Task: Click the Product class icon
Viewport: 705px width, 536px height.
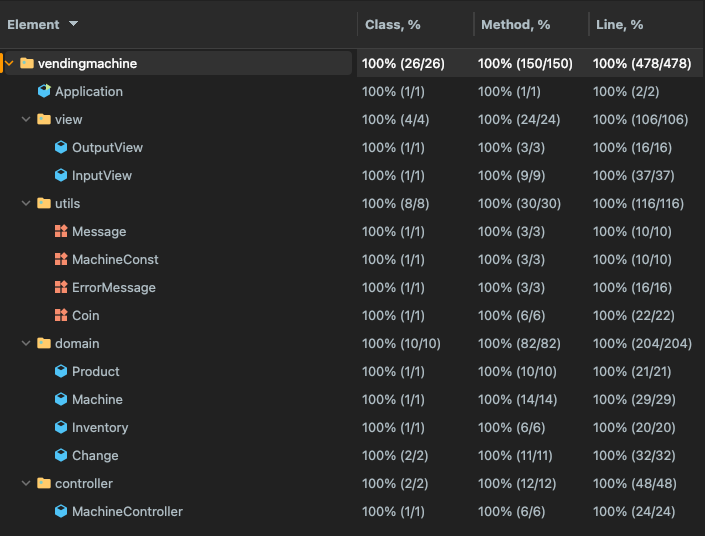Action: pos(61,371)
